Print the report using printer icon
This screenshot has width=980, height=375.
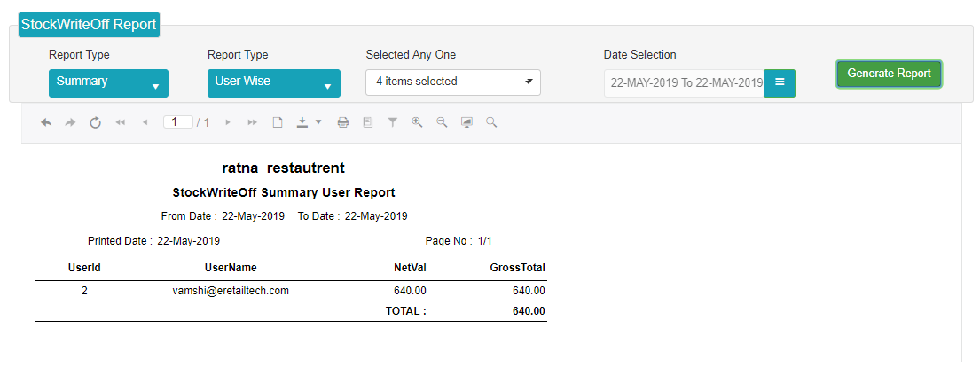click(343, 122)
